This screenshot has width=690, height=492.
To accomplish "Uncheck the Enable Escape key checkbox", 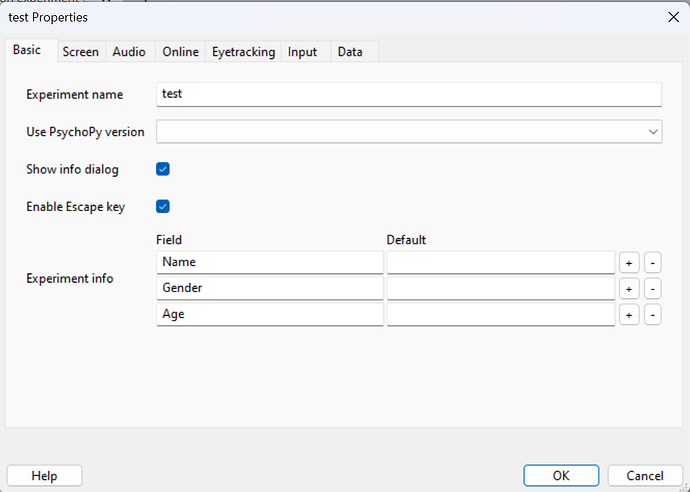I will coord(163,206).
